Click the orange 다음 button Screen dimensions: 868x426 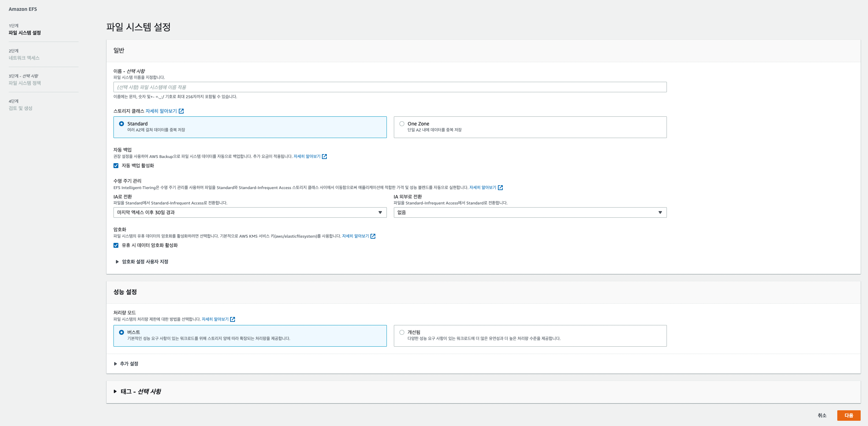tap(848, 416)
